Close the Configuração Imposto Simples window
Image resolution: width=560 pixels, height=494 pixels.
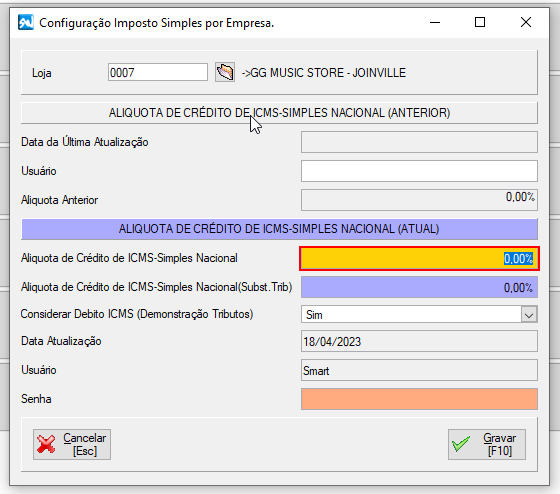(x=526, y=23)
